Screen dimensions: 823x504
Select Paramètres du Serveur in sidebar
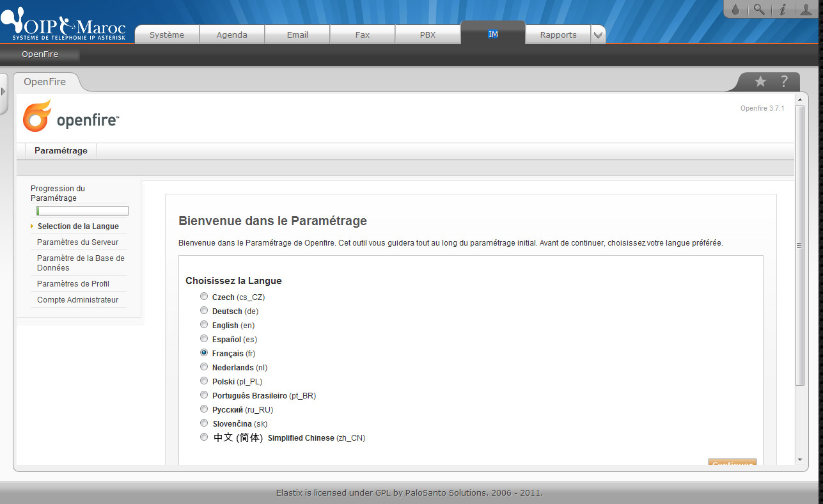[77, 242]
